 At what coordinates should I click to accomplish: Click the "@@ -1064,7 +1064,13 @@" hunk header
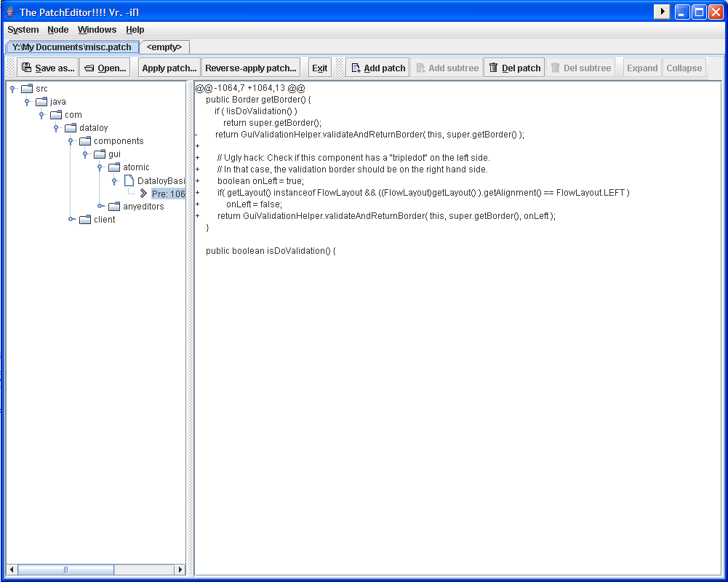[250, 88]
